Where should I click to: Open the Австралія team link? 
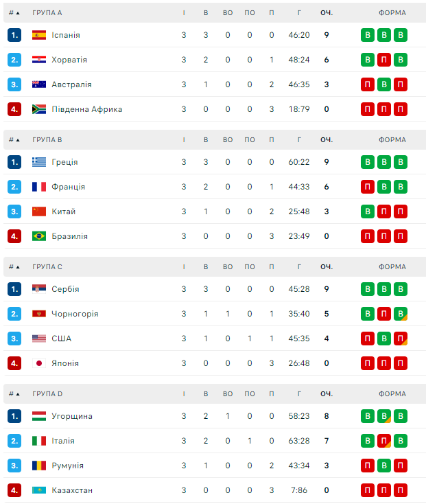71,84
